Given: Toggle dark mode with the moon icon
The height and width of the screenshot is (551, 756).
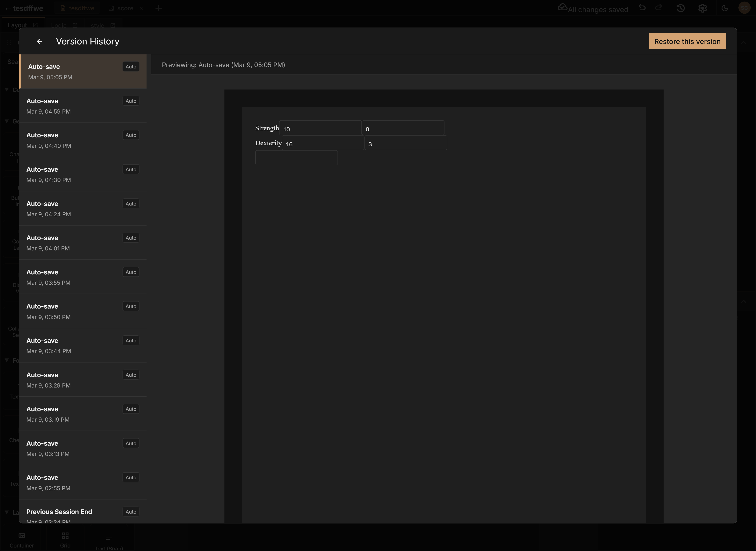Looking at the screenshot, I should coord(725,8).
